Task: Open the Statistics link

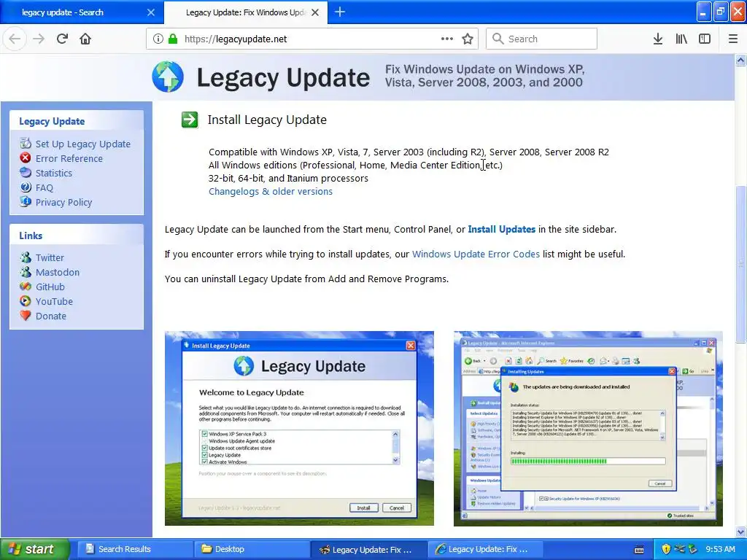Action: 54,174
